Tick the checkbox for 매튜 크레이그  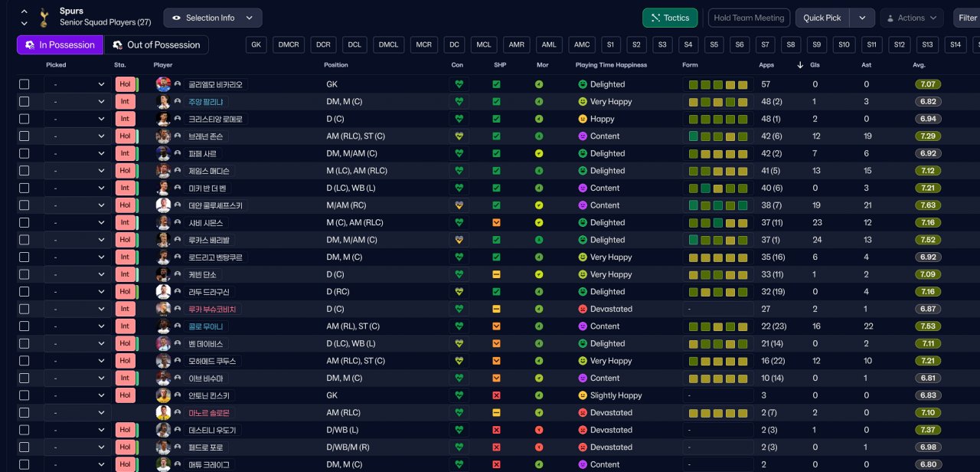(x=24, y=464)
